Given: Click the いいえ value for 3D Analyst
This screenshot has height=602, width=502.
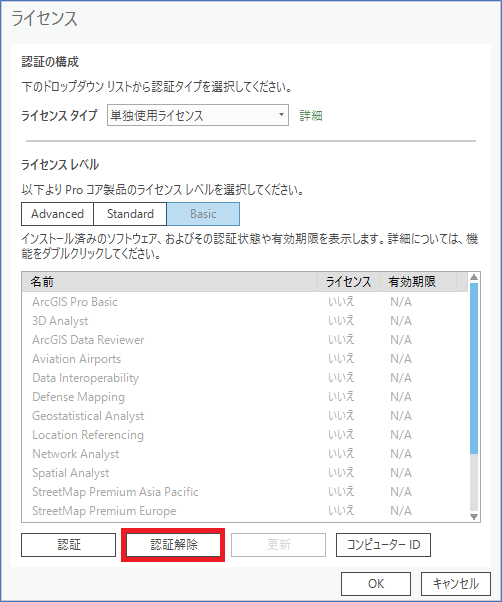Looking at the screenshot, I should (341, 321).
